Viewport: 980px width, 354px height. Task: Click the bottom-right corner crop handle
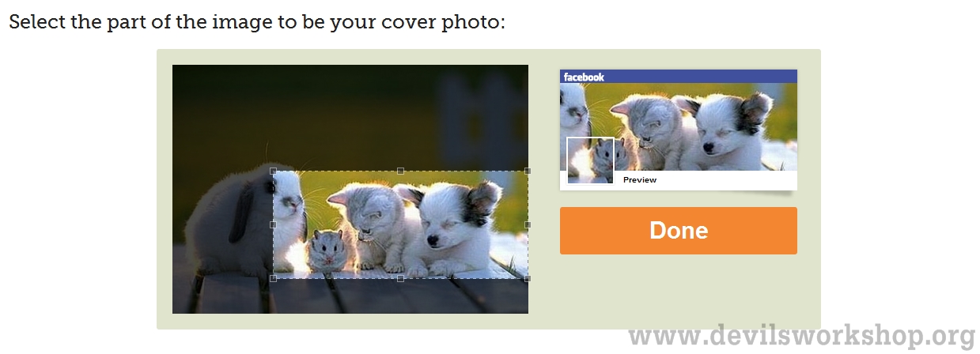pos(528,278)
